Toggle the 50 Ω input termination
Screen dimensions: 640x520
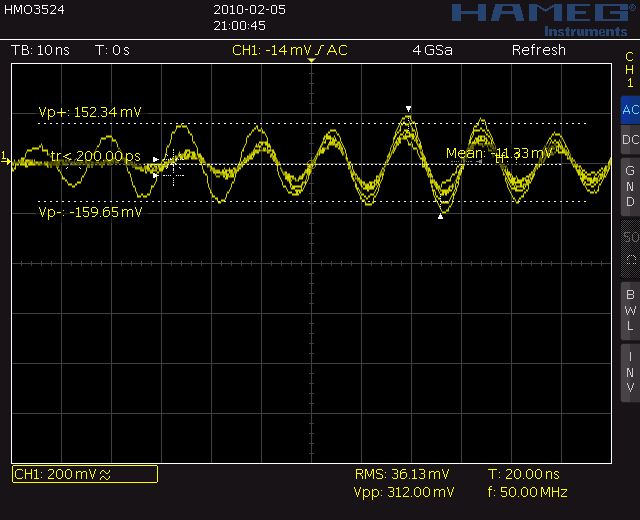630,249
